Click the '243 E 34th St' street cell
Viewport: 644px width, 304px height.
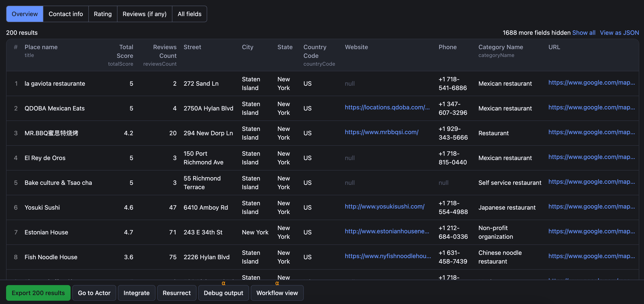coord(203,232)
